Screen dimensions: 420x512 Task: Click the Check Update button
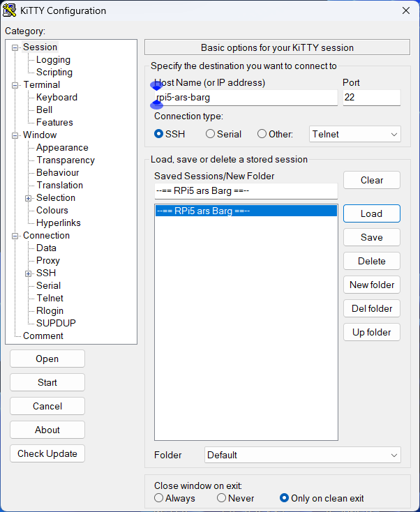(x=47, y=453)
